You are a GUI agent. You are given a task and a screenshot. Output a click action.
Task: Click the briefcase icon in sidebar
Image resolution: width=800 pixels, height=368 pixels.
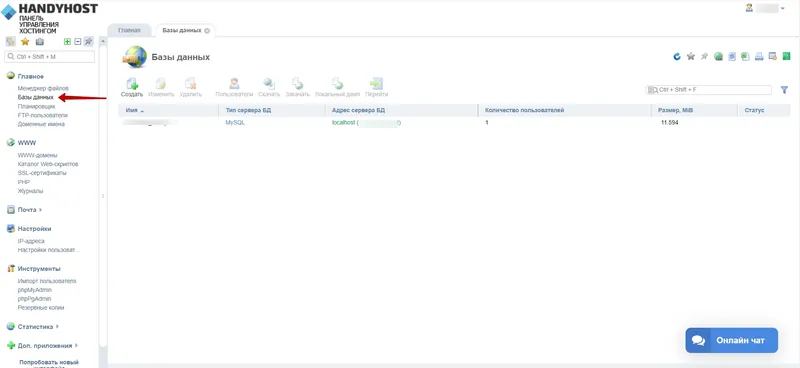[40, 42]
